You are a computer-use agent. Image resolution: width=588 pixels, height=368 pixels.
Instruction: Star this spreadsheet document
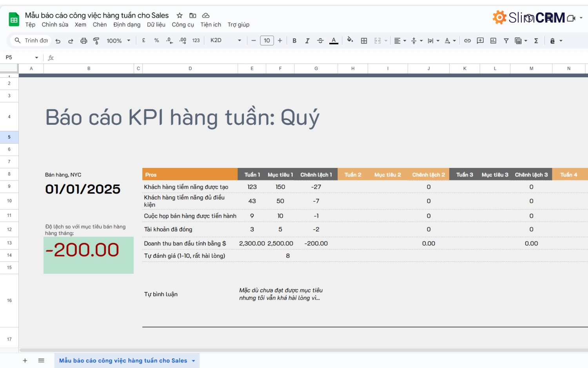coord(180,16)
